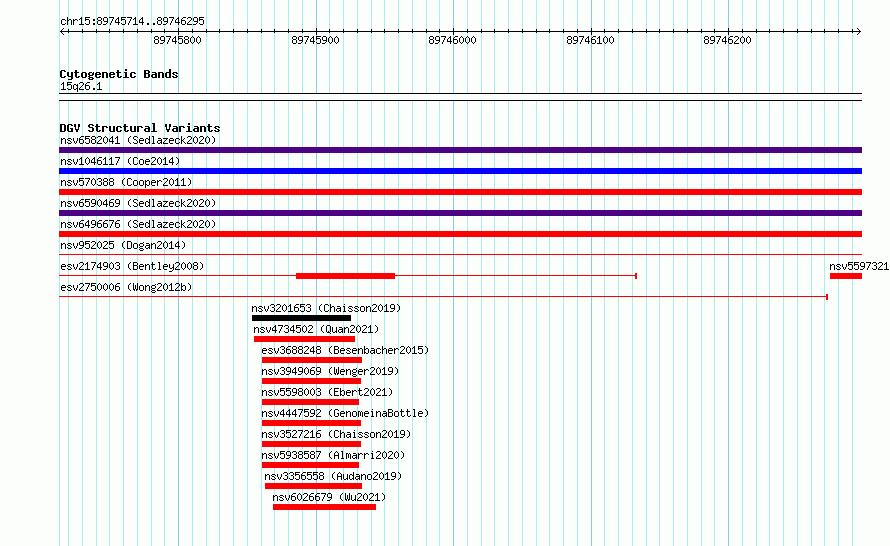The height and width of the screenshot is (546, 890).
Task: Click the red nsv3527216 variant bar
Action: pyautogui.click(x=311, y=444)
